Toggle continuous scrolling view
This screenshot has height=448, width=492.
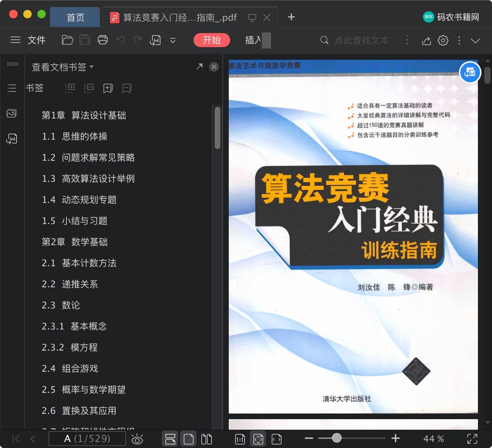(170, 439)
